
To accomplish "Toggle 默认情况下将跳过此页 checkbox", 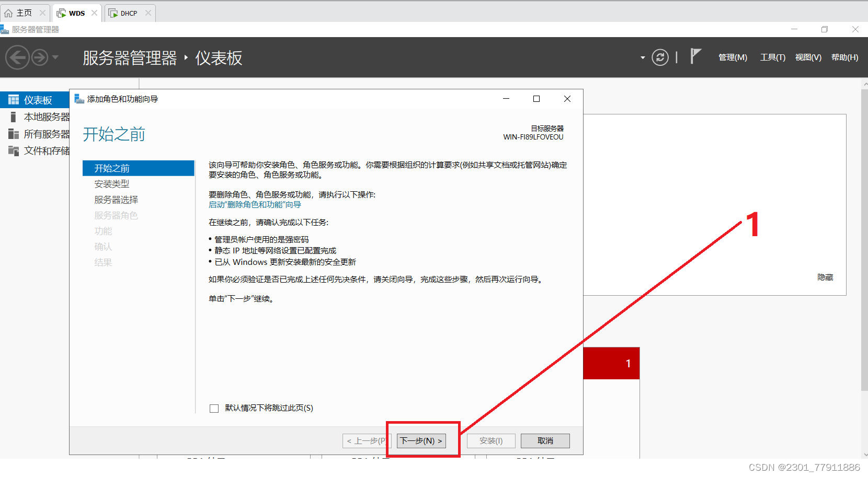I will [214, 409].
